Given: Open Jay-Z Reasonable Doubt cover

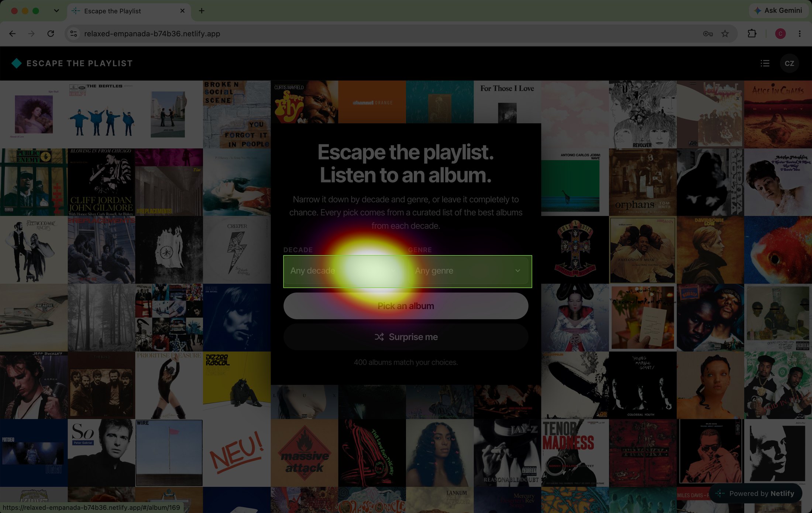Looking at the screenshot, I should coord(507,453).
